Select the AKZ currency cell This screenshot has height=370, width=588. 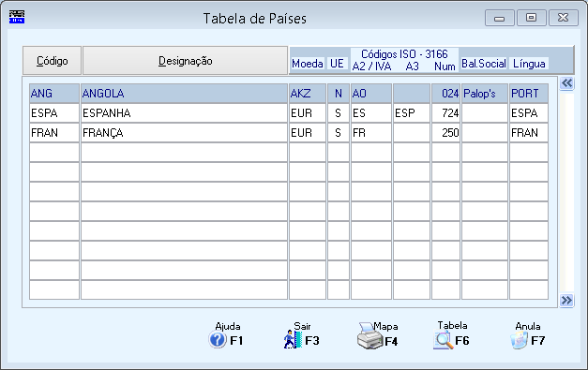(307, 94)
